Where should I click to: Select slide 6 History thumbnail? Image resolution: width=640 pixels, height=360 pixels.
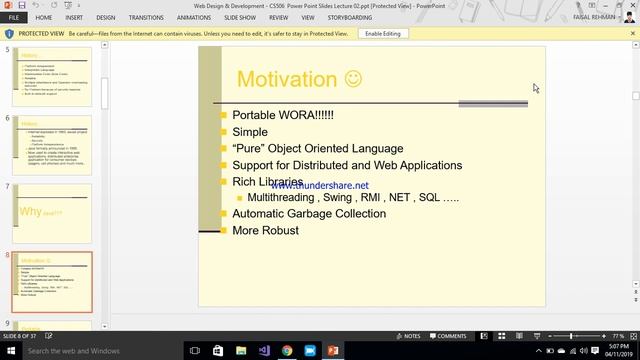pyautogui.click(x=52, y=145)
